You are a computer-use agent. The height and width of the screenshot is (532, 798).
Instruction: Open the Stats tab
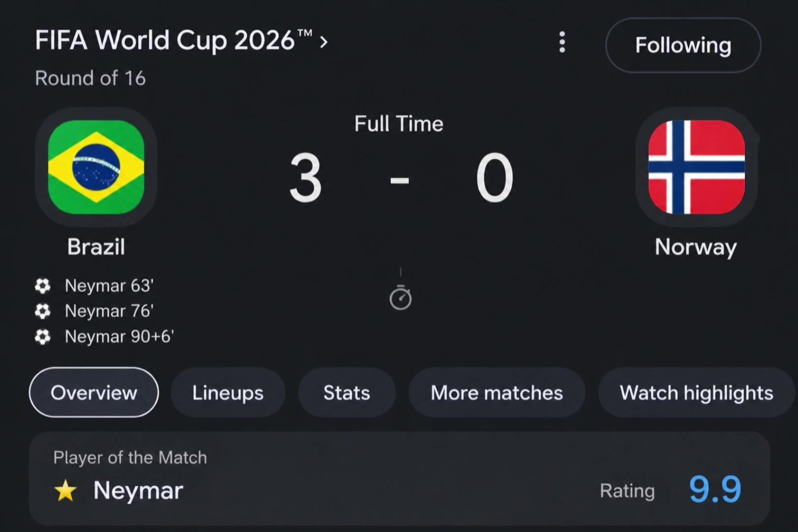click(x=347, y=393)
